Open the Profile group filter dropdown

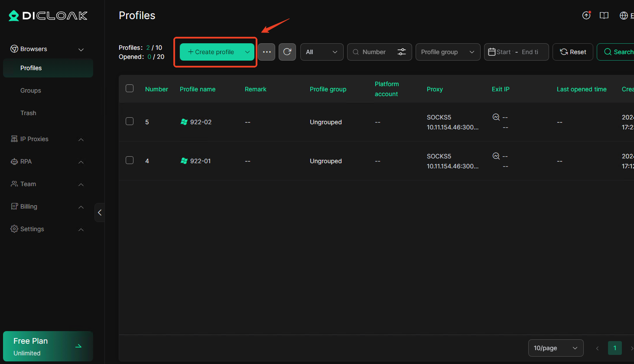(448, 52)
